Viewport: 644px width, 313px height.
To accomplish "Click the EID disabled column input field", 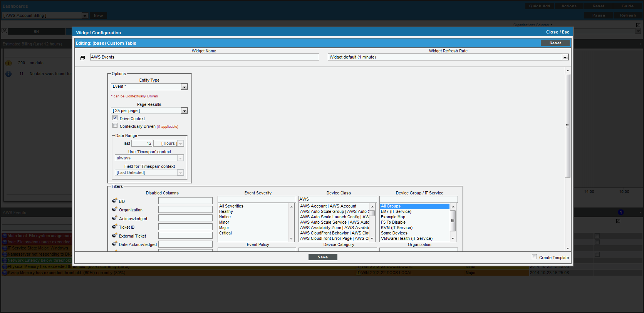I will click(185, 201).
